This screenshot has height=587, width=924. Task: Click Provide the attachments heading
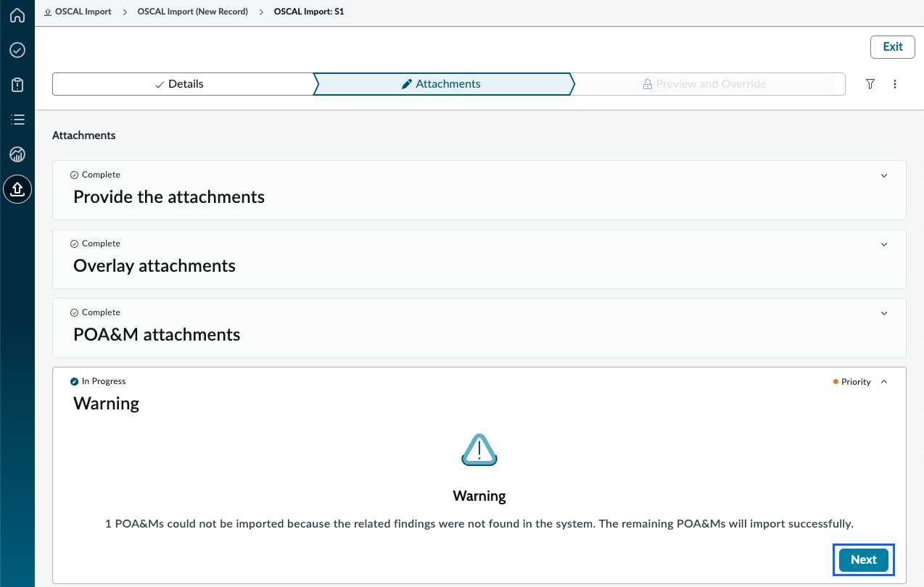tap(169, 197)
